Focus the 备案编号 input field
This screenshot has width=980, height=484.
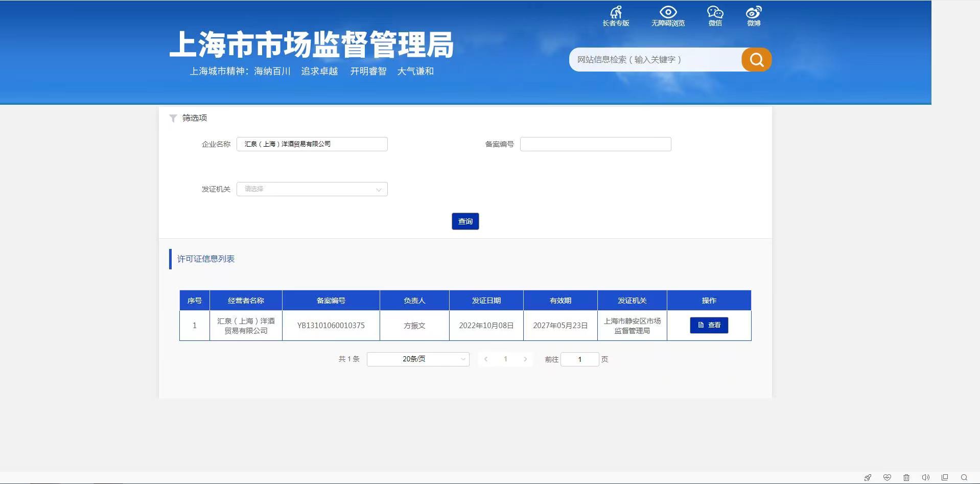[x=595, y=144]
